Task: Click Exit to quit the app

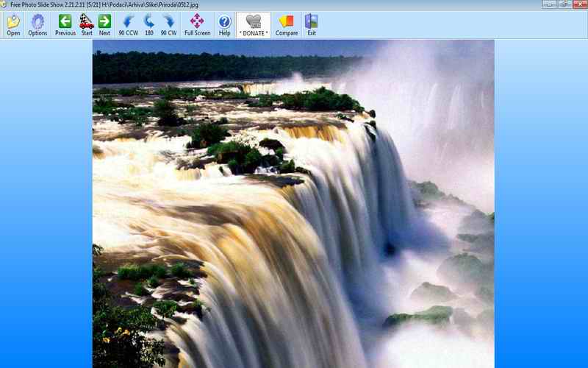Action: pos(312,24)
